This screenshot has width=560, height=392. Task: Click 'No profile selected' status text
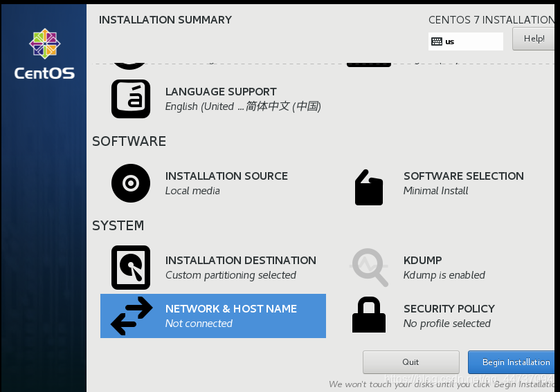point(446,324)
